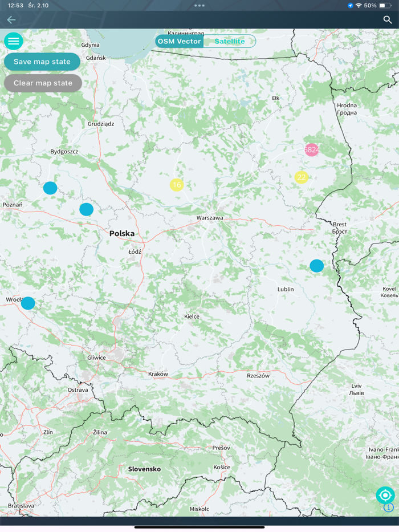Tap the Poznań city label

click(x=13, y=205)
